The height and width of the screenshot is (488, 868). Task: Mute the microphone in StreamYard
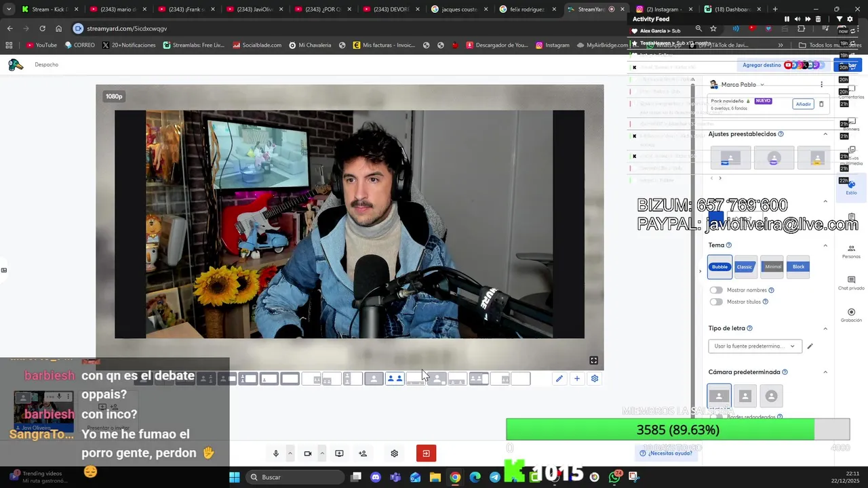(x=276, y=453)
